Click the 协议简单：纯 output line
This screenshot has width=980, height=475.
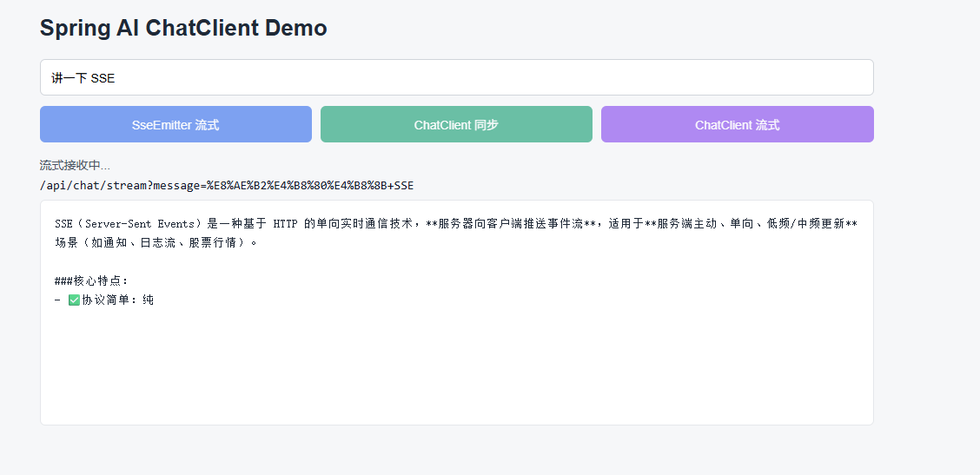tap(104, 300)
